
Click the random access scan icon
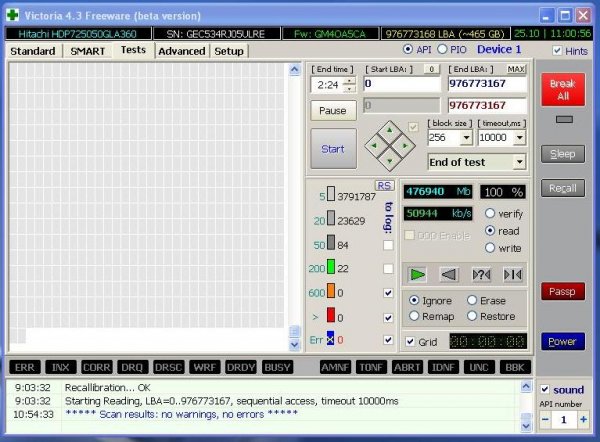[481, 274]
